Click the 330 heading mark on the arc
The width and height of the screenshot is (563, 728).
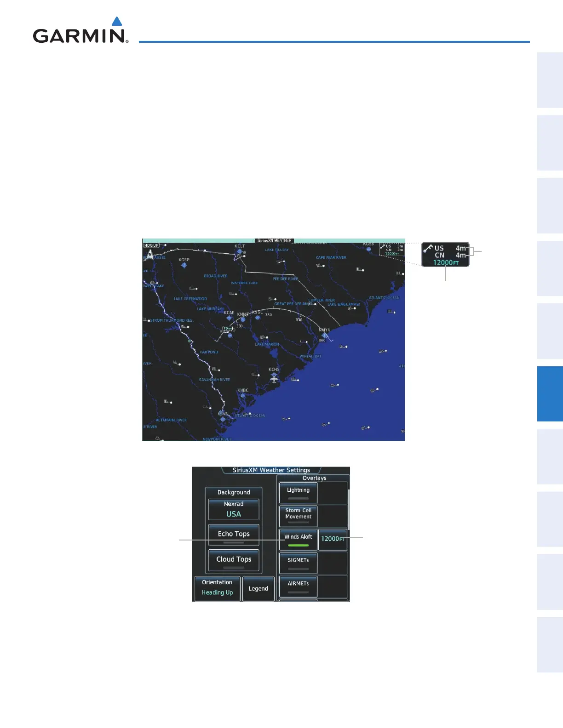(239, 326)
